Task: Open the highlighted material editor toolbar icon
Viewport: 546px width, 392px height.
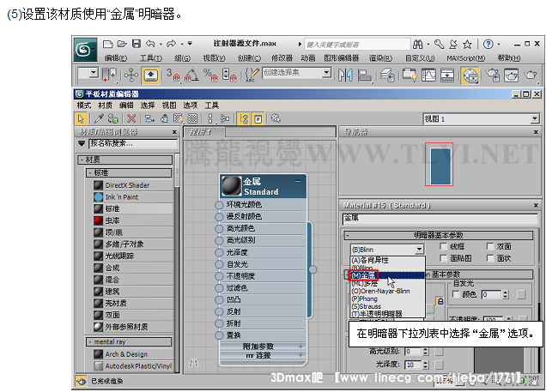Action: 470,75
